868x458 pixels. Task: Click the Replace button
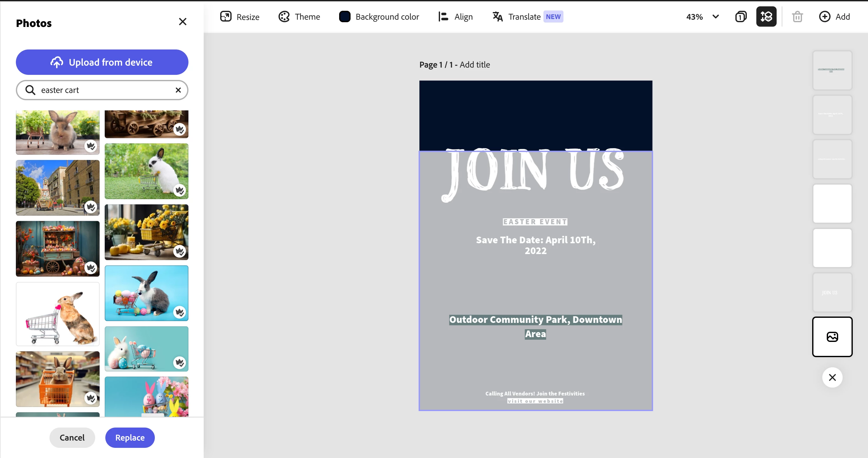(x=130, y=437)
